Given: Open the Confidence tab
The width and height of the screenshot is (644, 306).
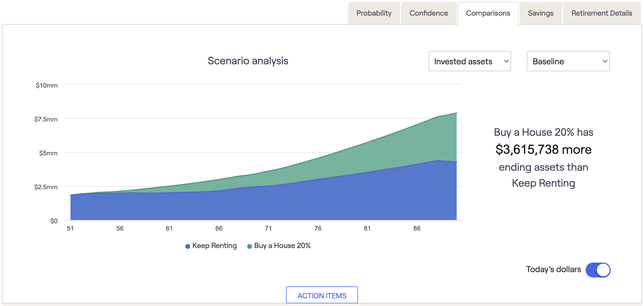Looking at the screenshot, I should click(x=429, y=13).
